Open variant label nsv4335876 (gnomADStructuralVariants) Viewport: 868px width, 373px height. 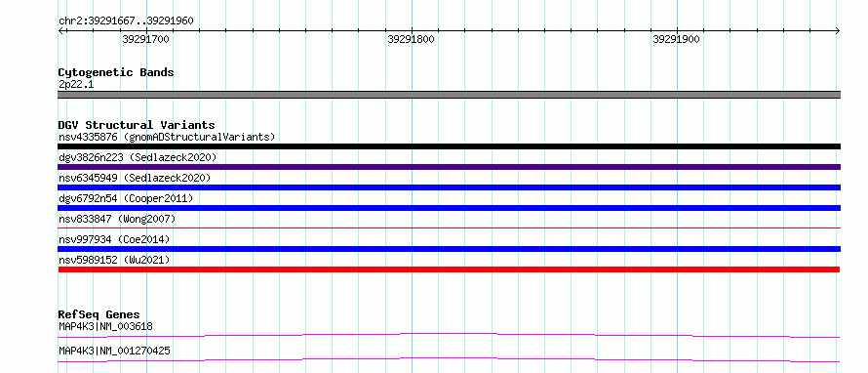tap(167, 137)
